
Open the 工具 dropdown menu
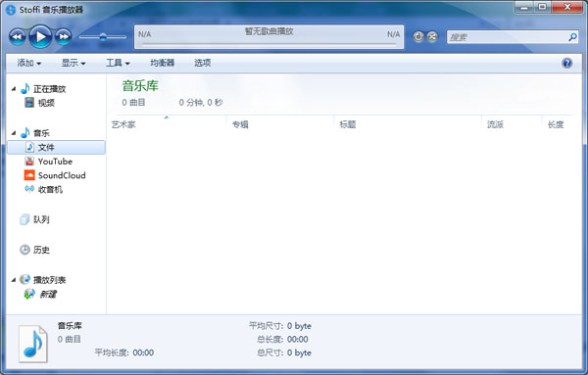[118, 63]
